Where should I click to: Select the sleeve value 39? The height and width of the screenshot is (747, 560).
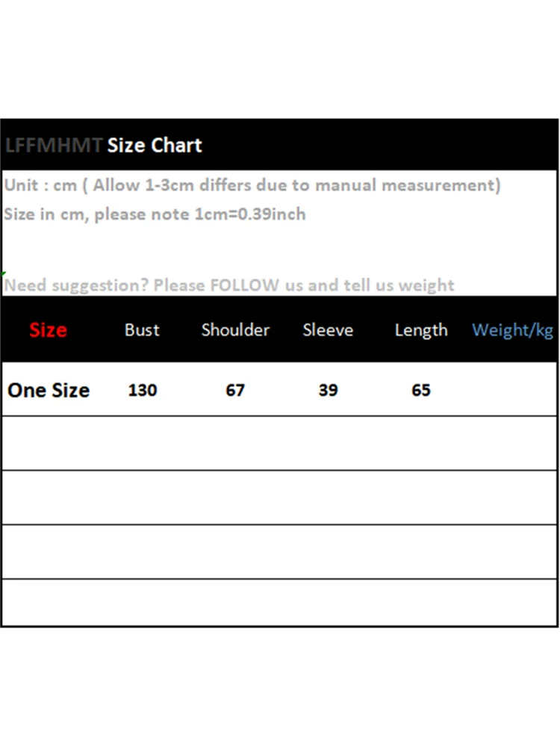point(328,390)
